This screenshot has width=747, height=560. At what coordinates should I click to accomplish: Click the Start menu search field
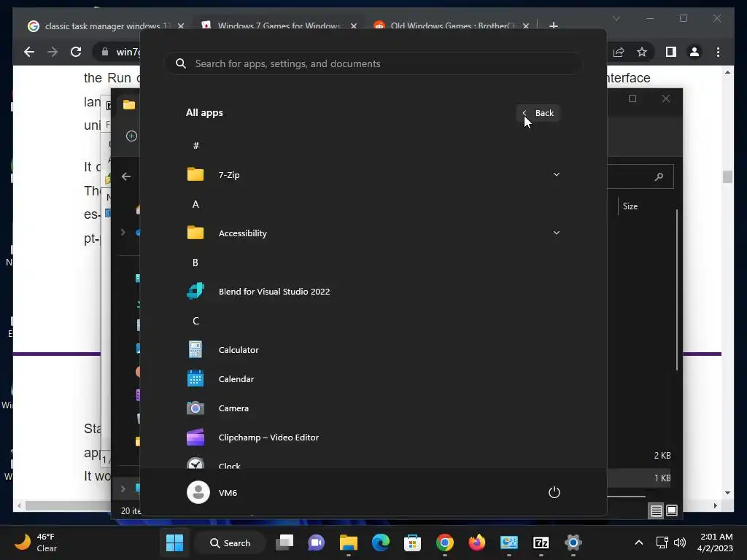[373, 63]
